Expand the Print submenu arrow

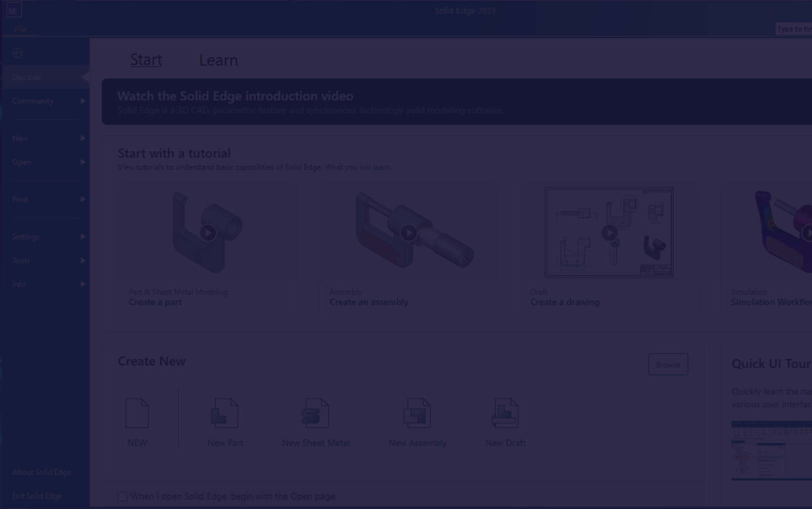tap(83, 200)
